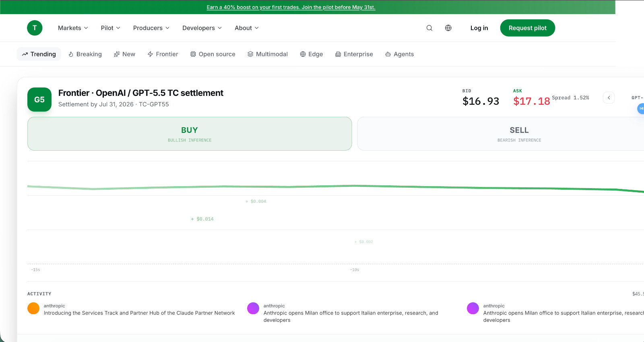Viewport: 644px width, 342px height.
Task: Select BUY bullish inference
Action: pos(190,134)
